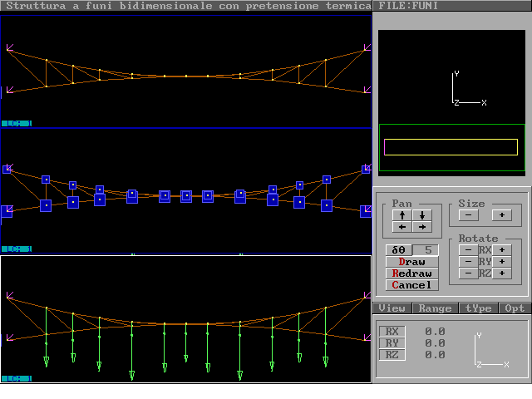This screenshot has width=532, height=399.
Task: Decrease view size with minus button
Action: coord(469,215)
